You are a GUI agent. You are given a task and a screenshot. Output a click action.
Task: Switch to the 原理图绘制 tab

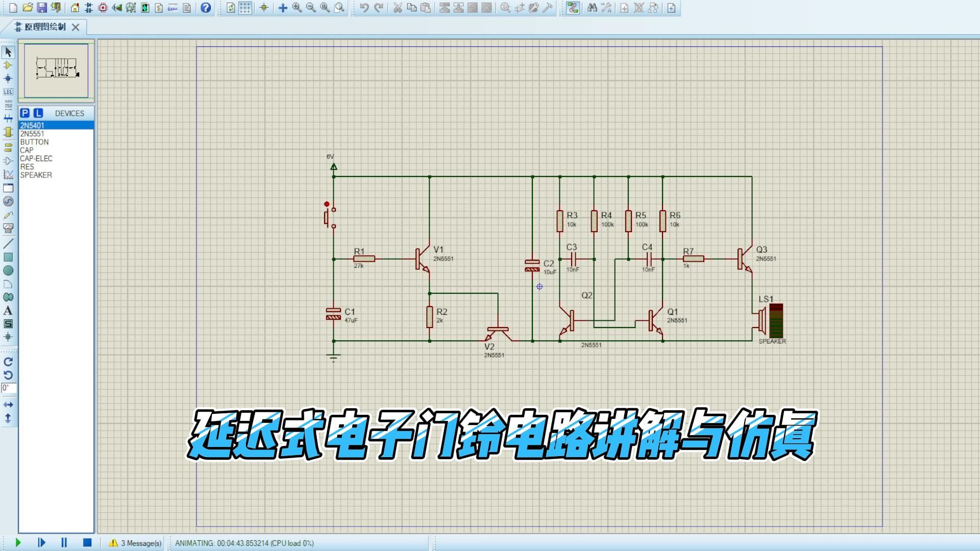[45, 27]
